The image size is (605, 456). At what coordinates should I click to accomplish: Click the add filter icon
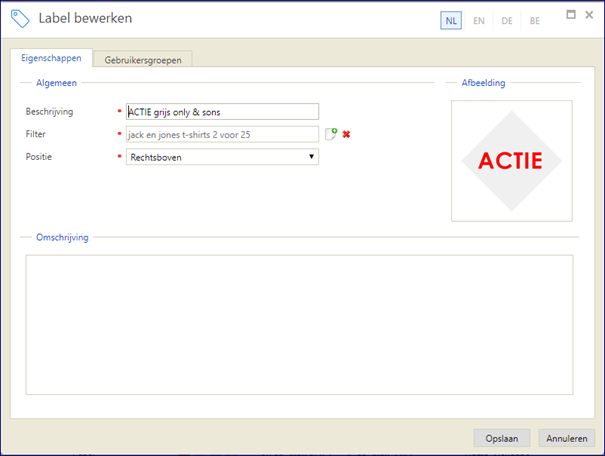click(x=331, y=134)
